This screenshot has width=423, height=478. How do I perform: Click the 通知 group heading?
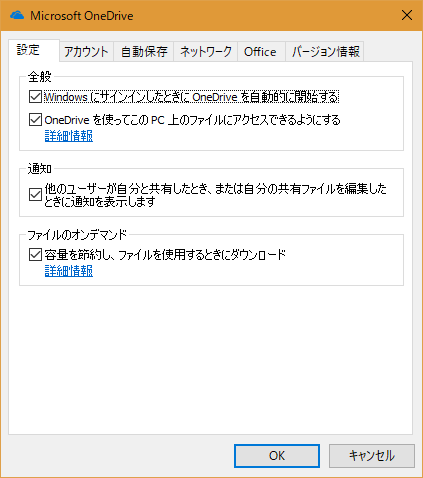39,169
